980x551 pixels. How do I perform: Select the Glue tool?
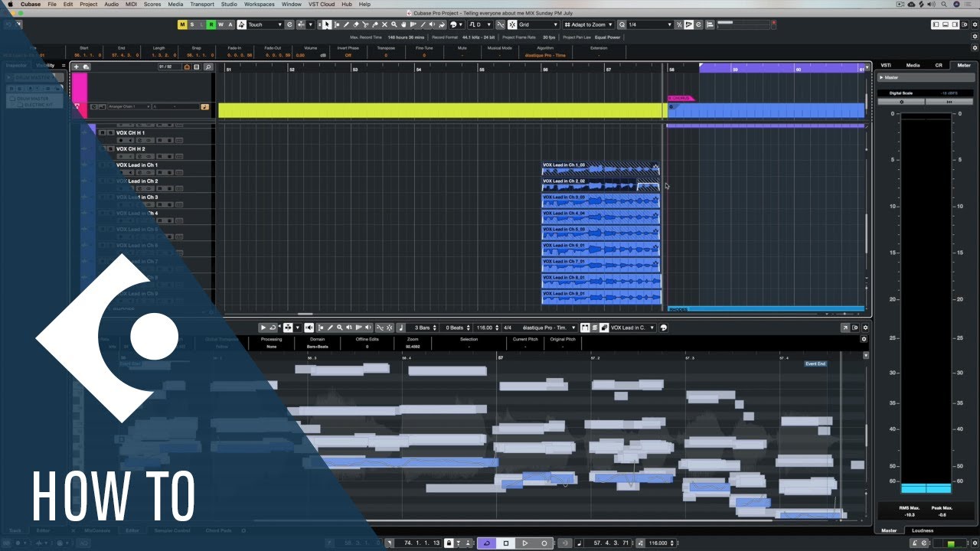374,24
